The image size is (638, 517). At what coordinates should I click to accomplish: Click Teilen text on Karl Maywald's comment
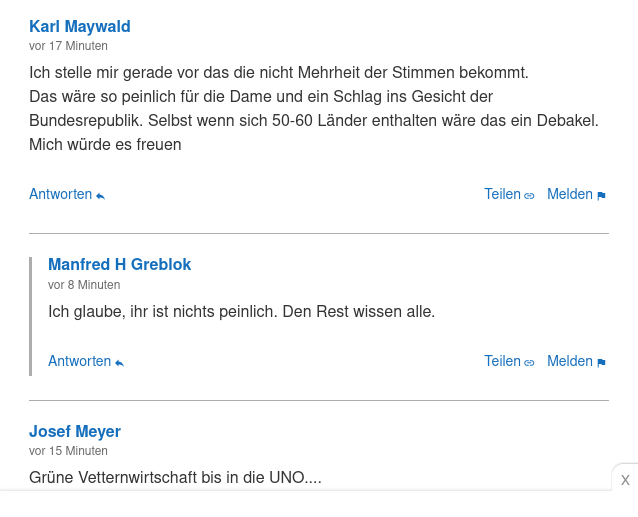point(503,194)
